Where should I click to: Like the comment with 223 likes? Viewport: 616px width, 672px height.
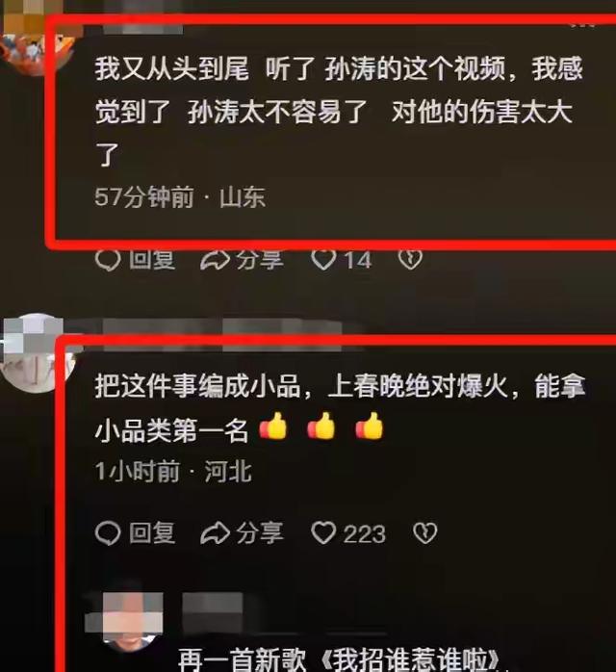pyautogui.click(x=323, y=533)
